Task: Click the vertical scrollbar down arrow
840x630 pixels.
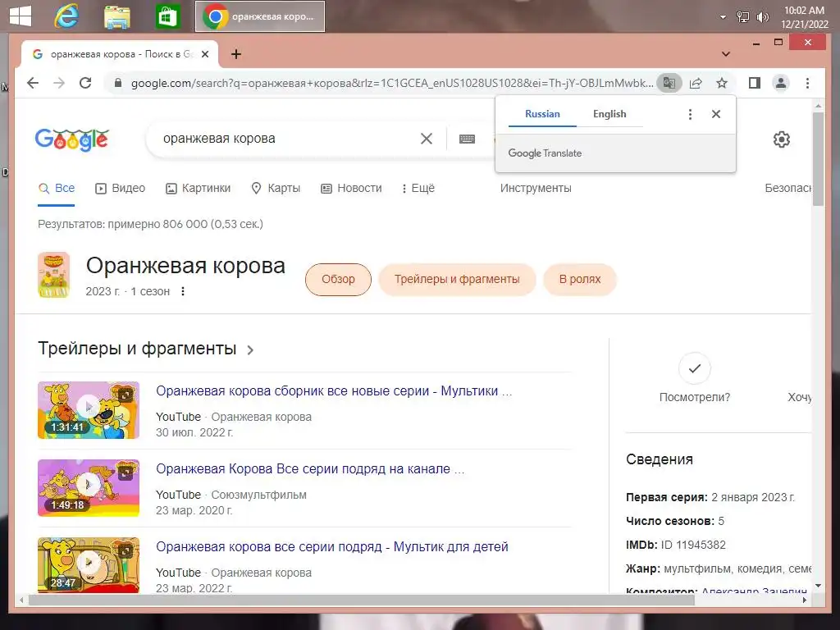Action: pos(818,586)
